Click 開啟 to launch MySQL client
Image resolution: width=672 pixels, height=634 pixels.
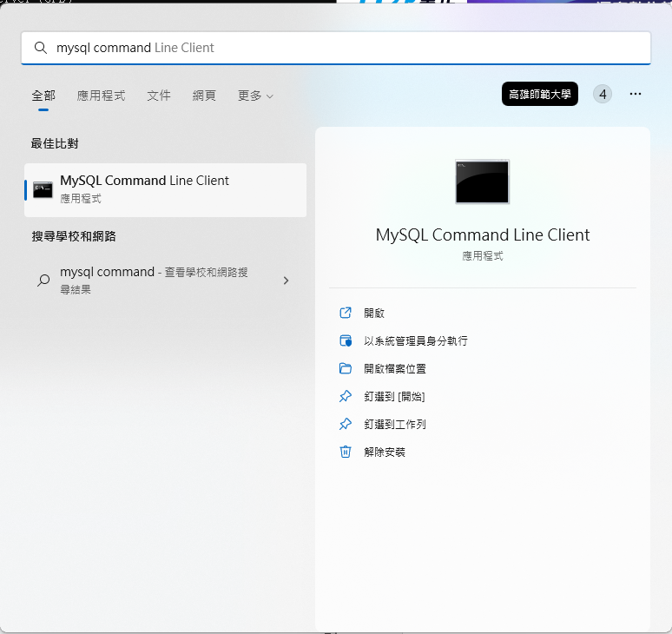(x=374, y=313)
